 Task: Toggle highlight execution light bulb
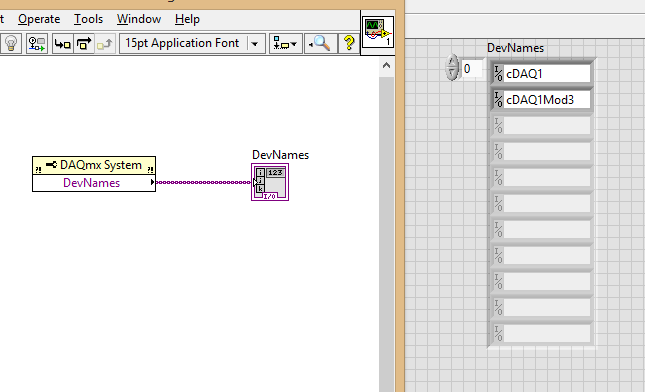11,43
